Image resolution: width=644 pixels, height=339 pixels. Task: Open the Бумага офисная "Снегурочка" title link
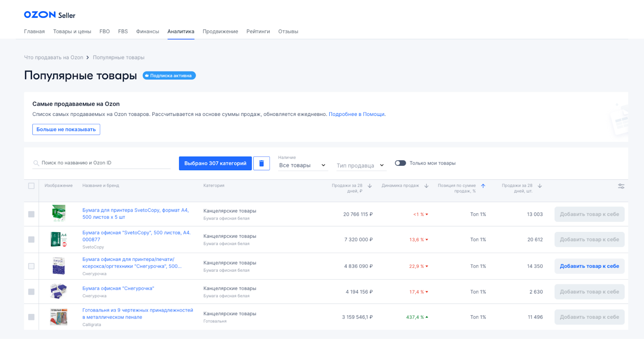pyautogui.click(x=118, y=288)
